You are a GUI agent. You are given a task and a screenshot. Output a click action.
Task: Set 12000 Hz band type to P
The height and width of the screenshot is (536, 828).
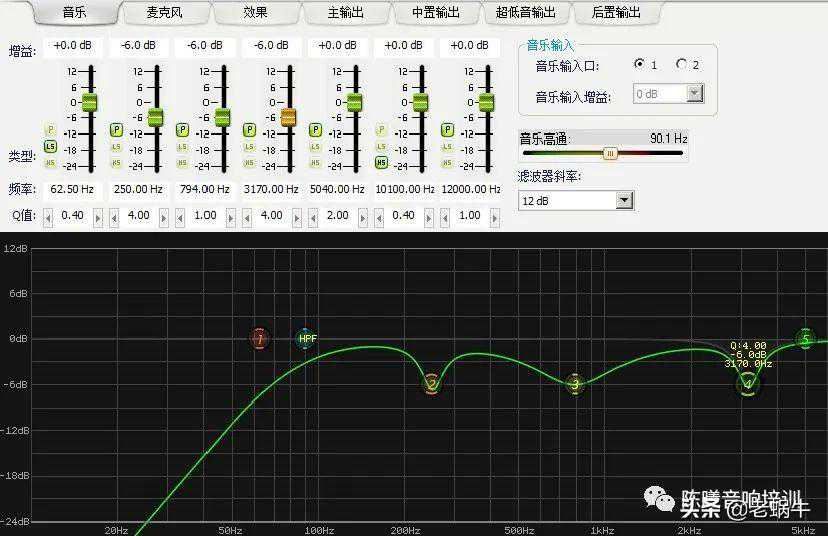[447, 130]
